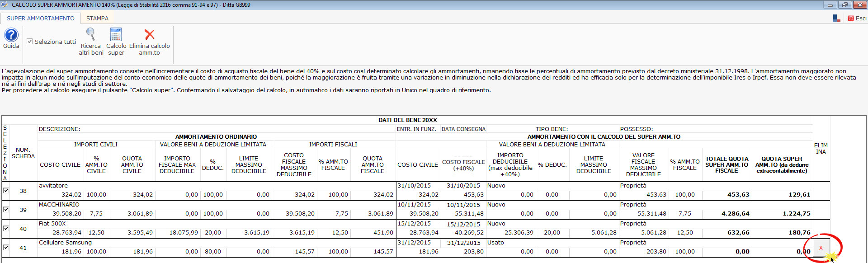Close the Calcolo Super Ammortamento window
Viewport: 868px width, 263px height.
(859, 5)
